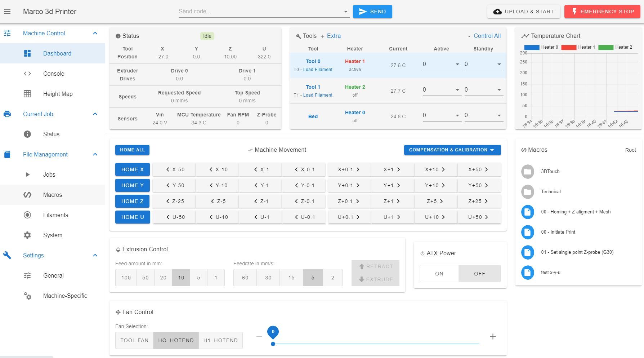This screenshot has height=358, width=644.
Task: Click file icon for Set single point Z-probe
Action: [x=528, y=252]
